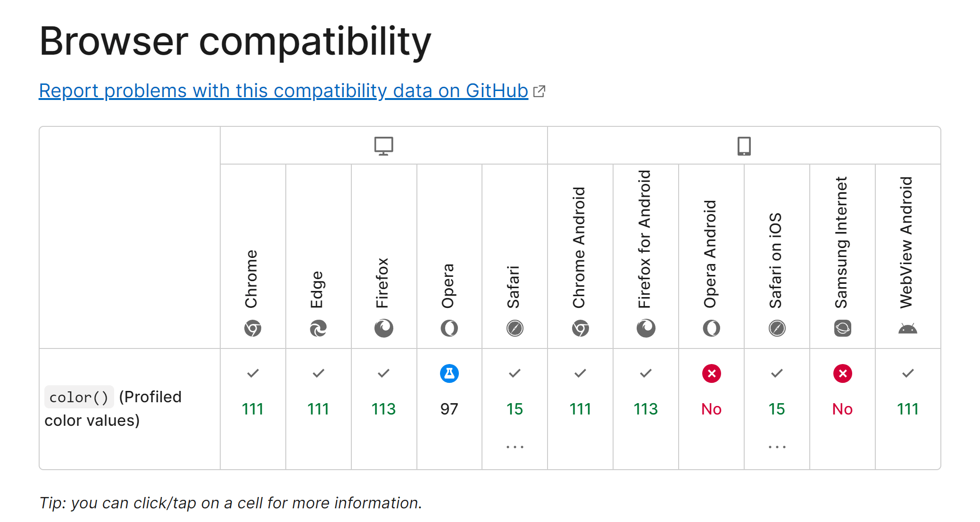Screen dimensions: 980x522
Task: Click the Firefox for Android column header
Action: [645, 240]
